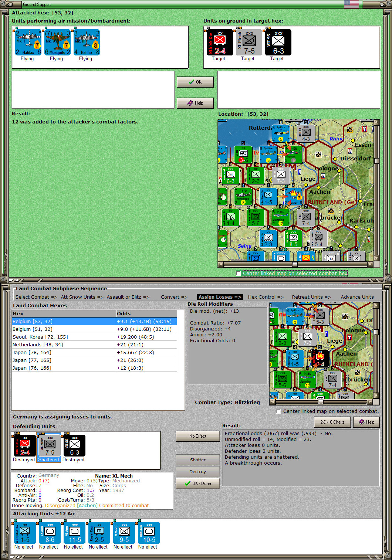Click lower map scroll-left arrow
The height and width of the screenshot is (560, 392).
point(273,402)
